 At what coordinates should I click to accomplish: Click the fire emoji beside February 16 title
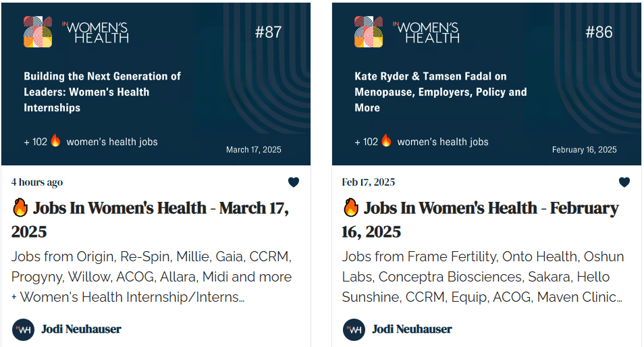tap(350, 207)
